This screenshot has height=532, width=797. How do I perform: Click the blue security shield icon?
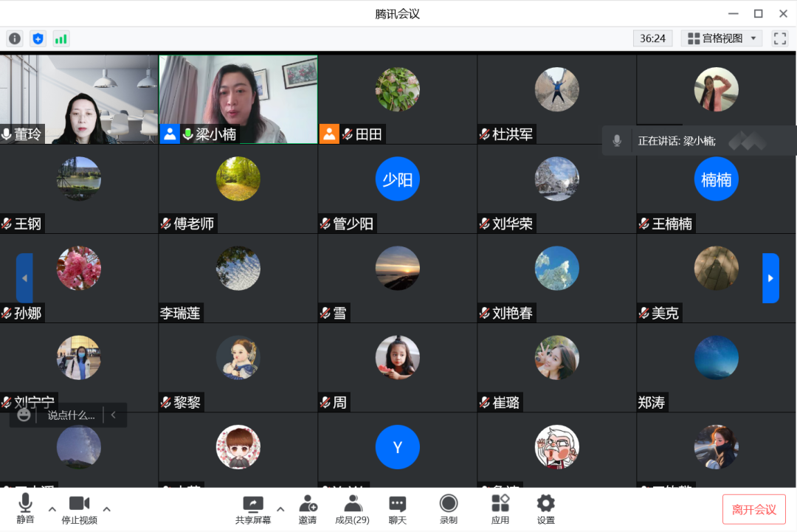(38, 38)
